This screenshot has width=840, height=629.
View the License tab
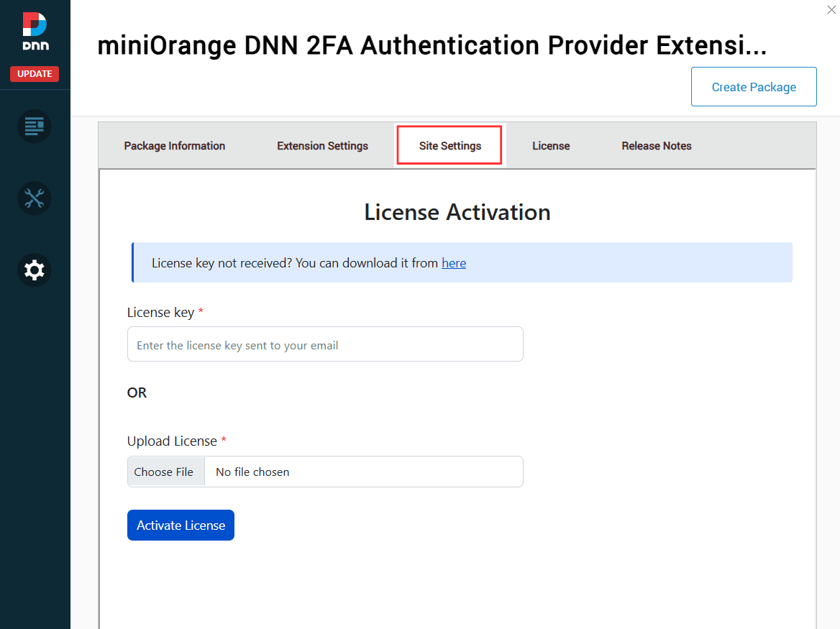pos(551,145)
